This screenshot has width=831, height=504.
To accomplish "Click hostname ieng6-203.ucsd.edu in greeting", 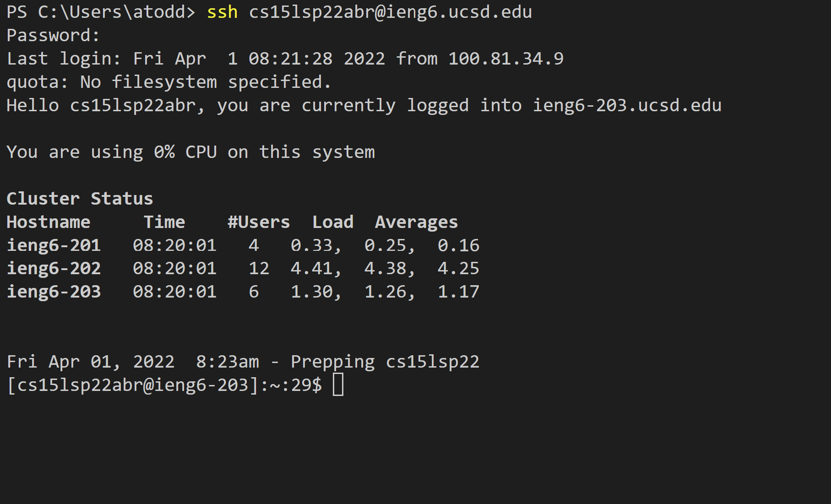I will coord(627,106).
